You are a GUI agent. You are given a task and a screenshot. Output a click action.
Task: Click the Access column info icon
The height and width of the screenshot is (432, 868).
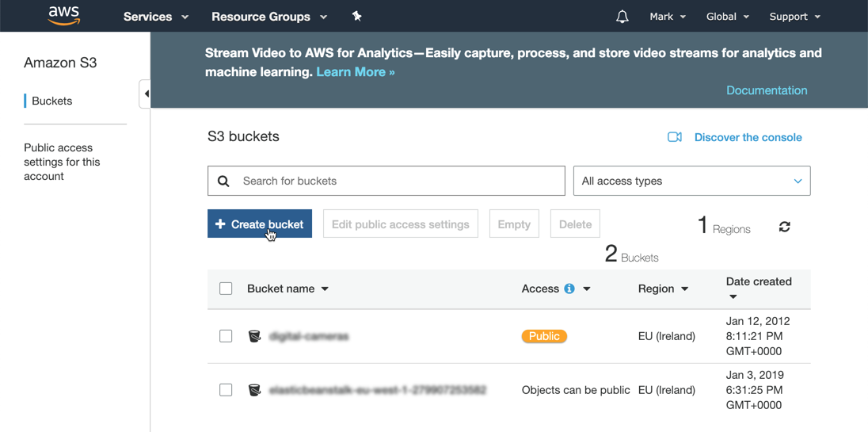tap(569, 289)
